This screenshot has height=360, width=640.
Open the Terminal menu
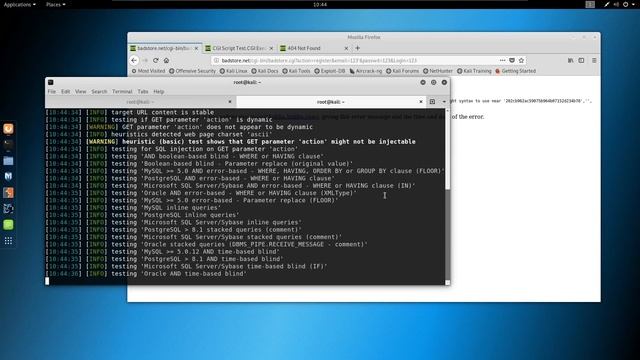click(122, 91)
